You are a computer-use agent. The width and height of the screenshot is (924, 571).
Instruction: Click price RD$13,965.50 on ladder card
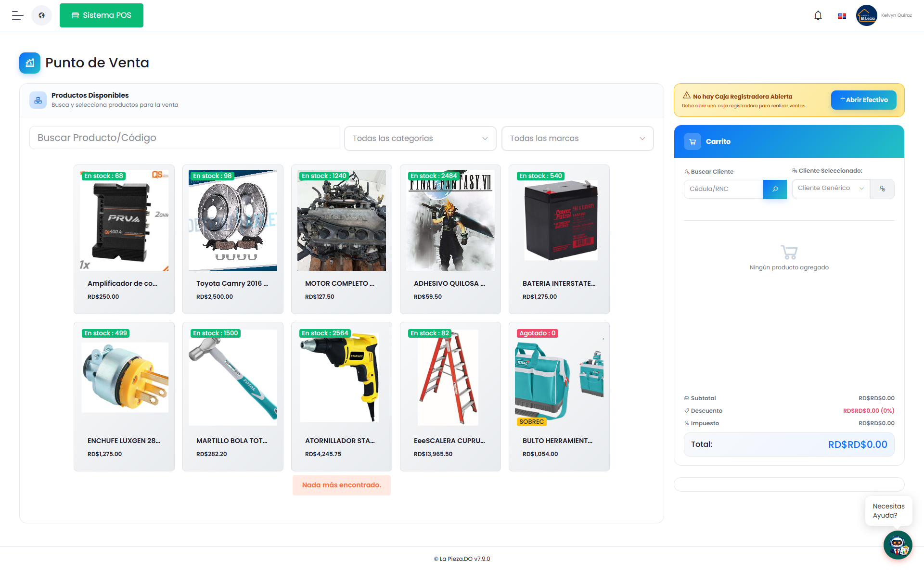pos(433,454)
